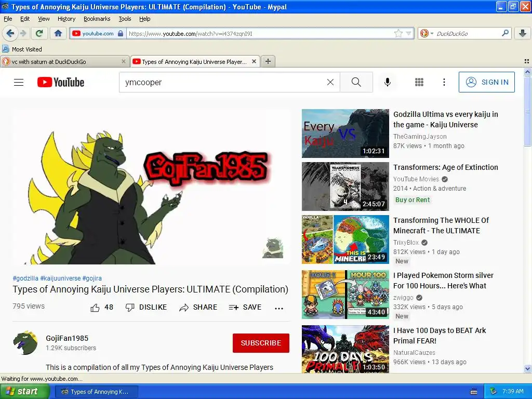Go to the YouTube home logo

pos(61,82)
